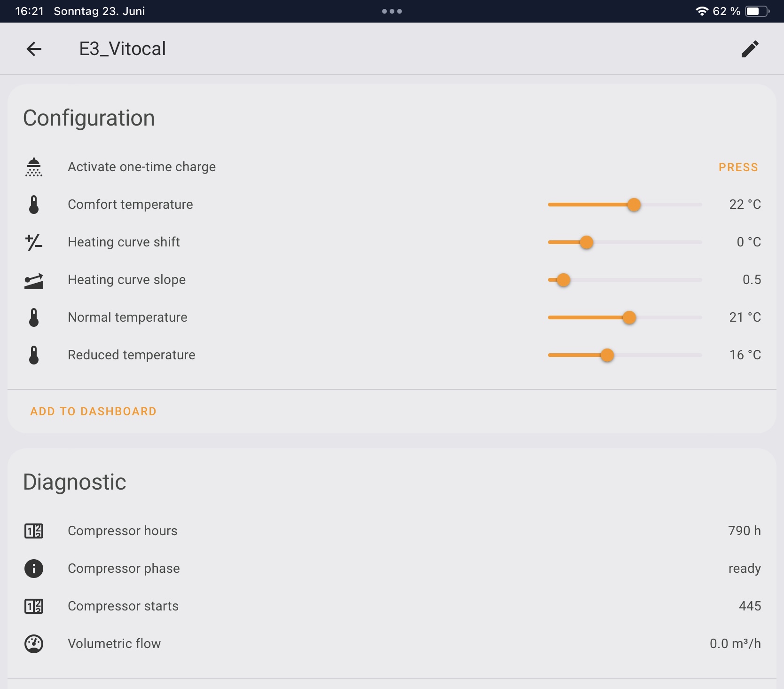
Task: Click the 0.0 m³/h flow value
Action: pyautogui.click(x=735, y=644)
